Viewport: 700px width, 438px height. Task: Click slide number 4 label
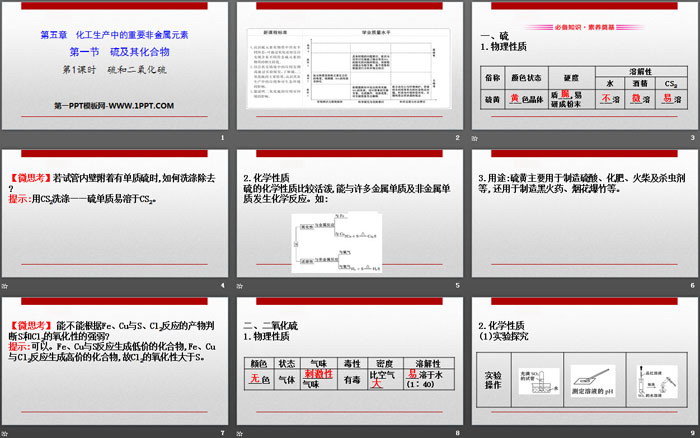tap(222, 285)
